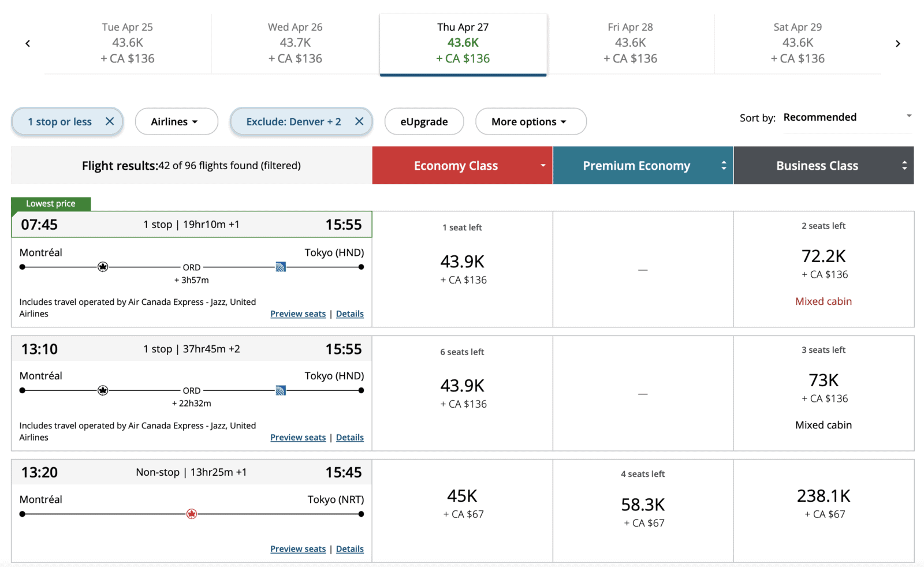924x567 pixels.
Task: Select the Wed Apr 26 date tab
Action: point(295,43)
